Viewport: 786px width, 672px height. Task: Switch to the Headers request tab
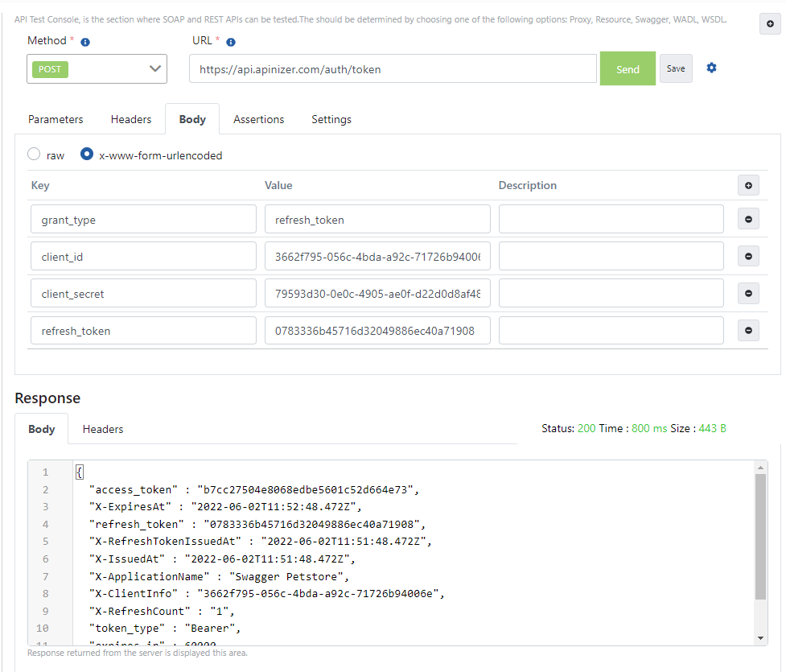(x=131, y=119)
